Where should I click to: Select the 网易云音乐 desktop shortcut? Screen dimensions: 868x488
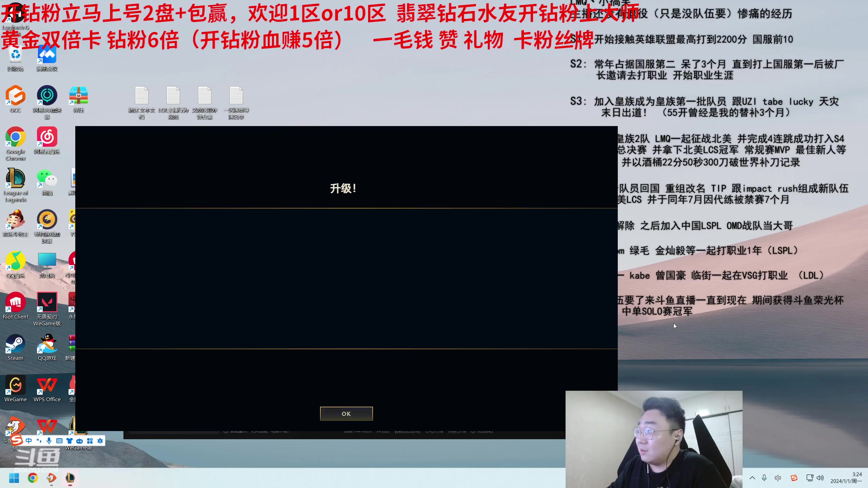pos(47,140)
